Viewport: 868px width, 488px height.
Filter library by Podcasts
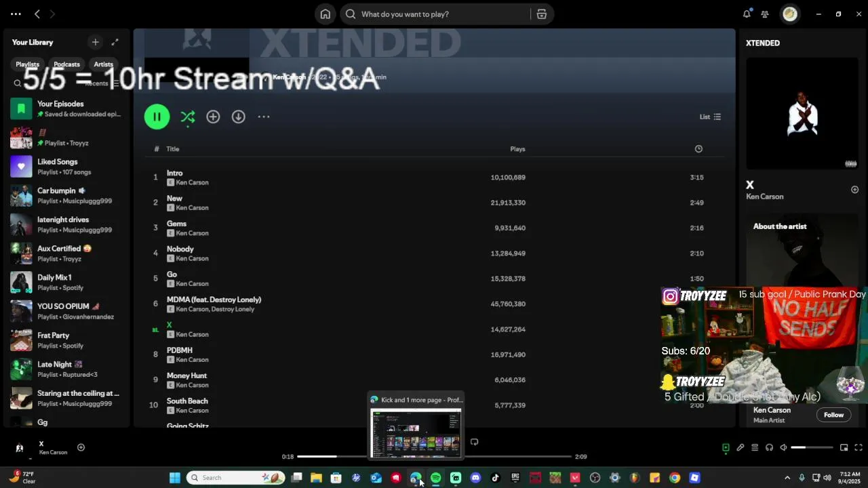click(66, 64)
